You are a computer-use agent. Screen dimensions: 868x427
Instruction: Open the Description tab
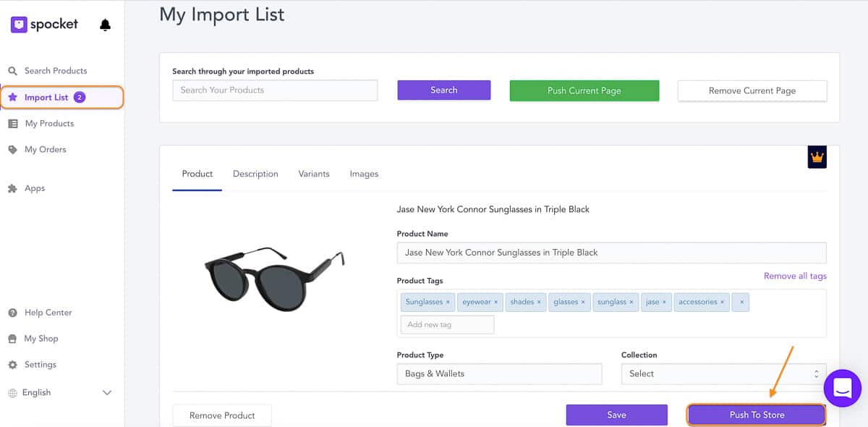coord(255,174)
